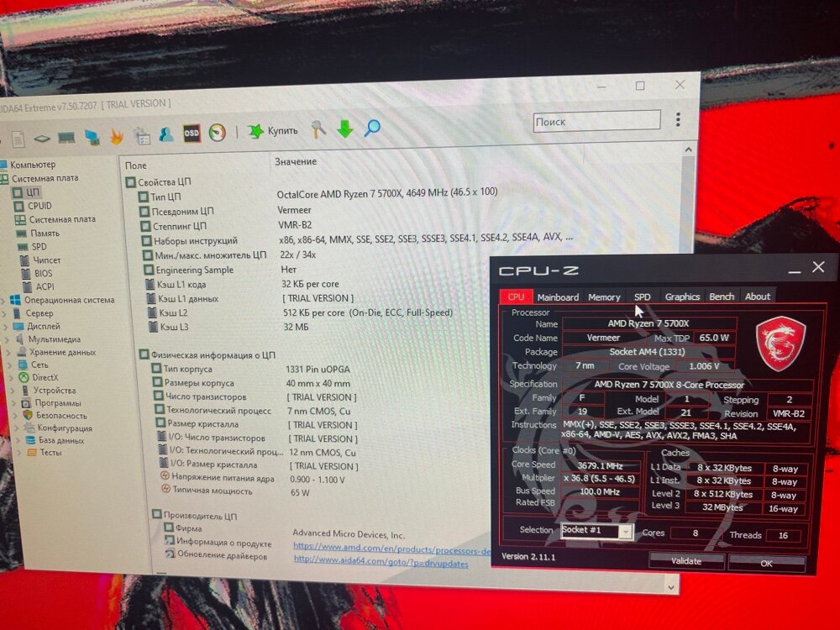Viewport: 840px width, 630px height.
Task: Click the Validate button in CPU-Z
Action: tap(686, 561)
